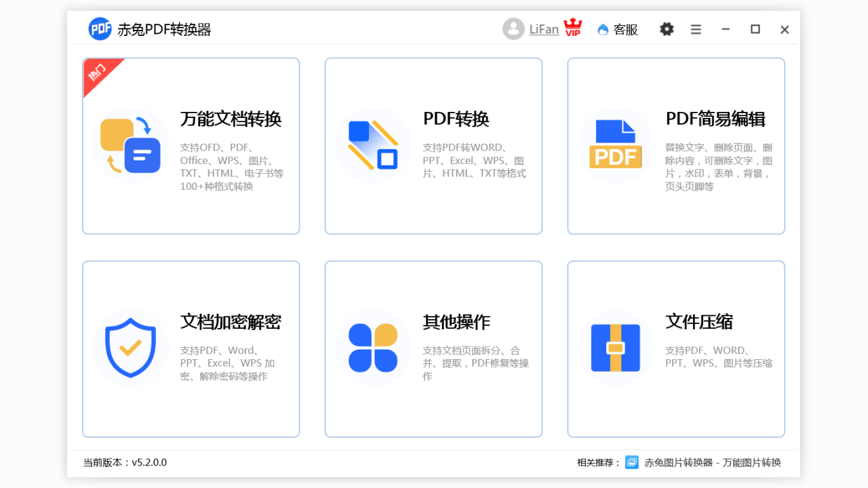
Task: Click the 支持文档页面拆分 description text
Action: click(475, 363)
